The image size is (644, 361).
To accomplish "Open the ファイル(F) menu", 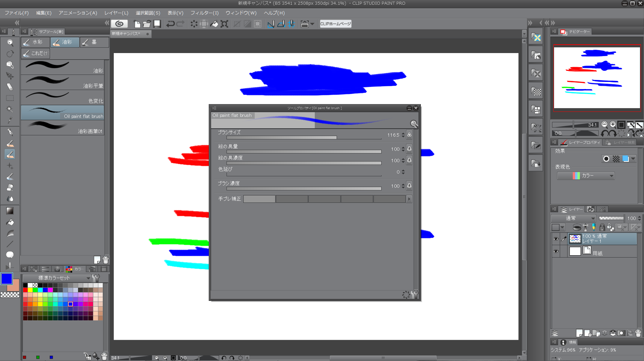I will point(17,13).
